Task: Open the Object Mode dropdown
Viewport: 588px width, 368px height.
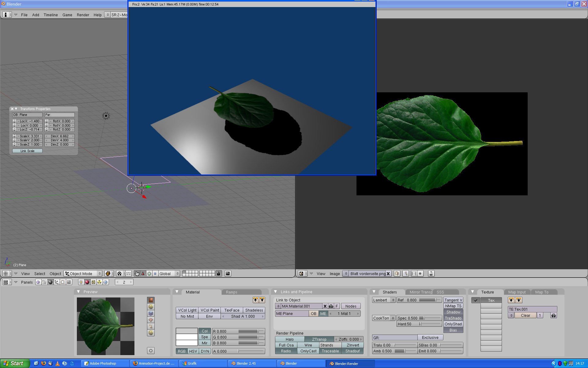Action: [x=83, y=274]
